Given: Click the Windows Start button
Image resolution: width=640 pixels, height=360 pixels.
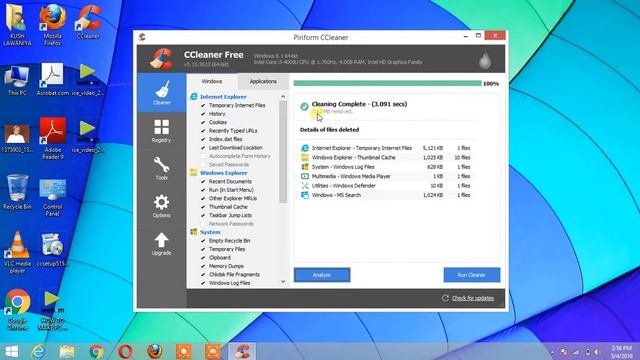Looking at the screenshot, I should [11, 351].
